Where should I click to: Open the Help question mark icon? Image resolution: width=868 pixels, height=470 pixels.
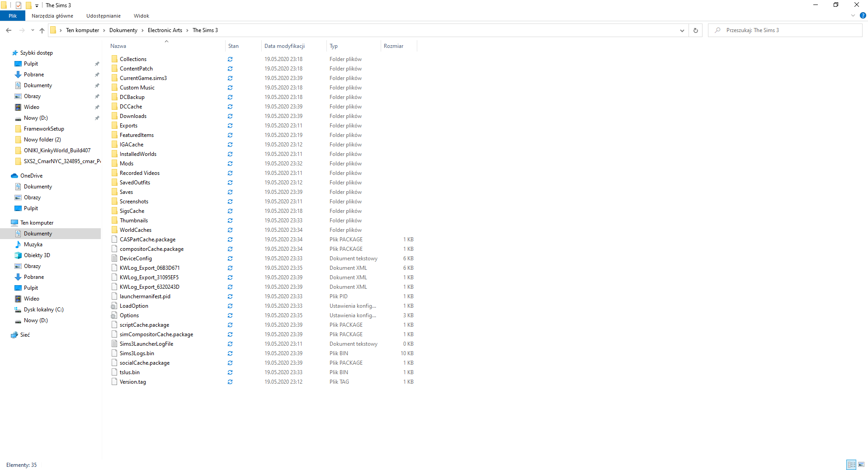point(863,15)
